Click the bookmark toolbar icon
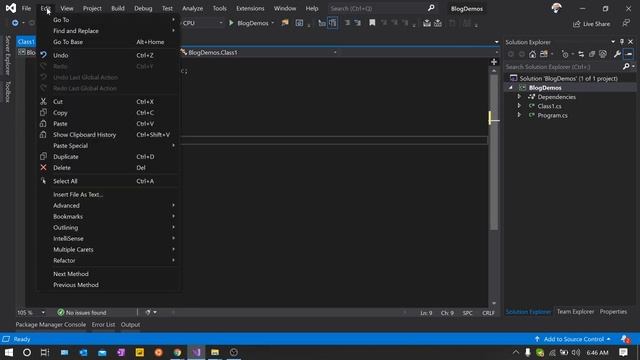The height and width of the screenshot is (360, 640). point(372,23)
